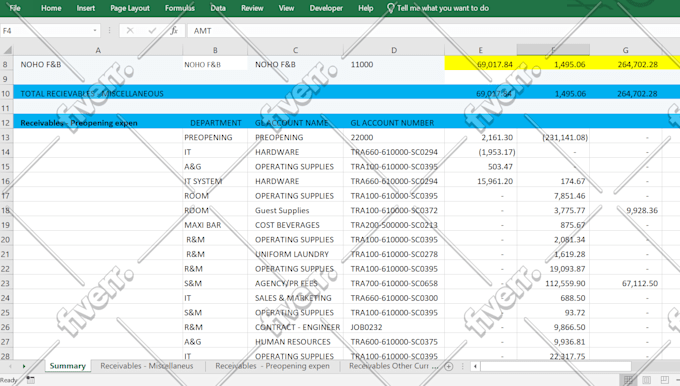Viewport: 680px width, 386px height.
Task: Select row 8 header
Action: point(6,64)
